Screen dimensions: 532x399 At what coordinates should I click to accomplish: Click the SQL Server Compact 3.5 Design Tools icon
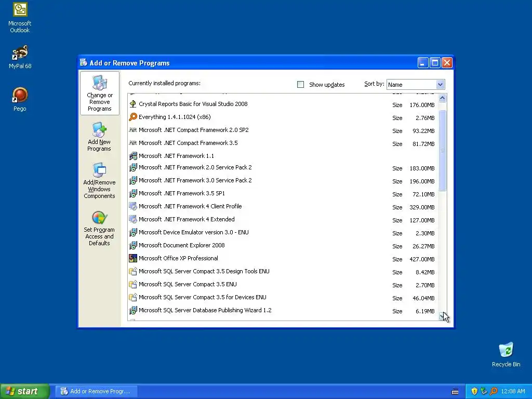[x=133, y=271]
